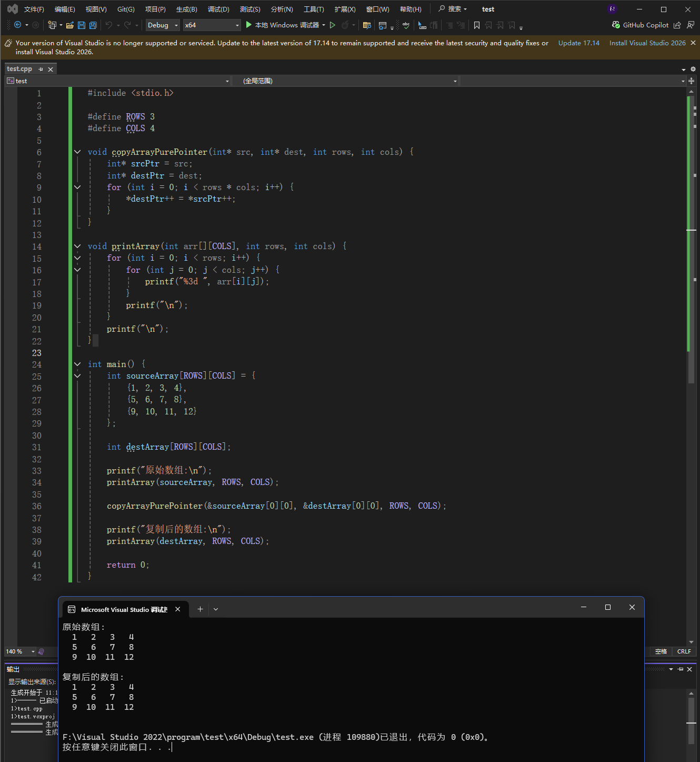
Task: Open the 生成(B) build menu
Action: click(186, 9)
